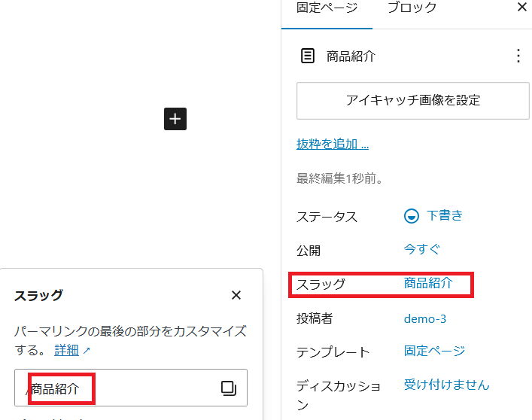Image resolution: width=532 pixels, height=420 pixels.
Task: Click the page document icon beside 商品紹介
Action: (307, 56)
